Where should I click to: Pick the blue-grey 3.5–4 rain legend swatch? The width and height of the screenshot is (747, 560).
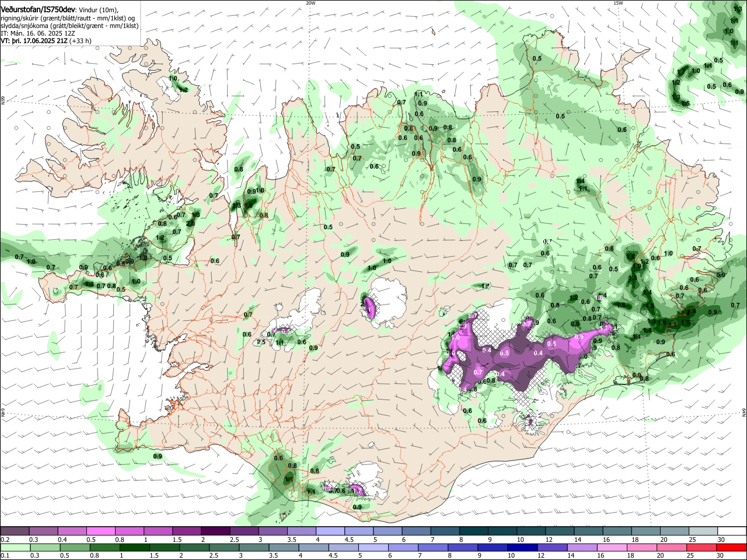click(284, 547)
